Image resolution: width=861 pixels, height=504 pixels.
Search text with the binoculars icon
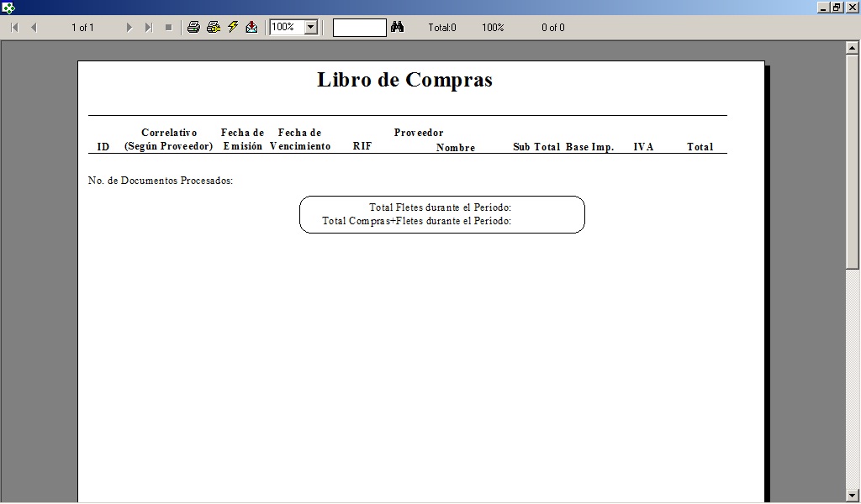point(398,27)
